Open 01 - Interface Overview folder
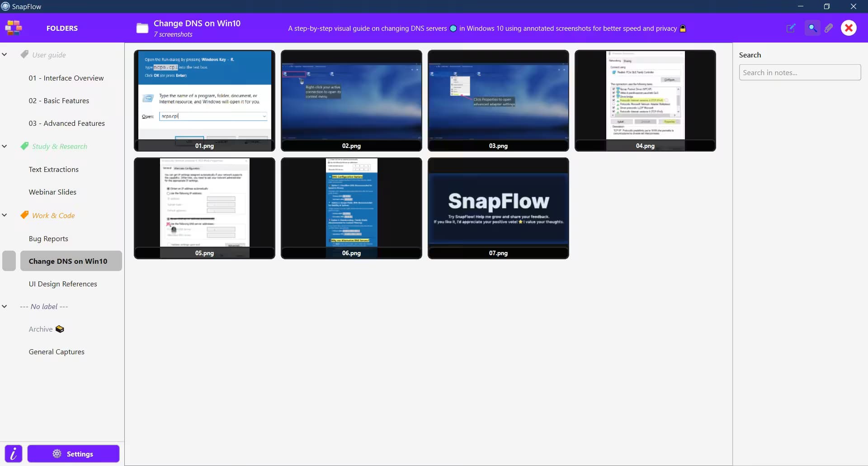The width and height of the screenshot is (868, 466). pyautogui.click(x=66, y=78)
